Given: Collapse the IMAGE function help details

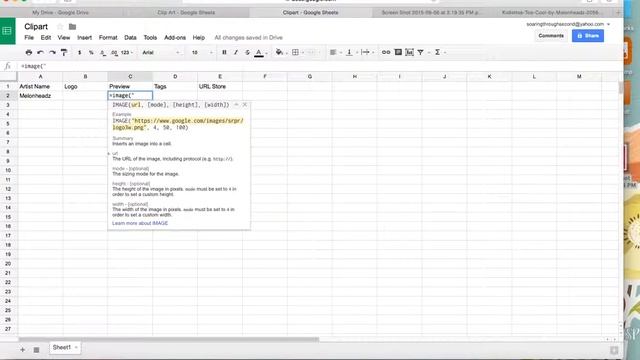Looking at the screenshot, I should [236, 105].
